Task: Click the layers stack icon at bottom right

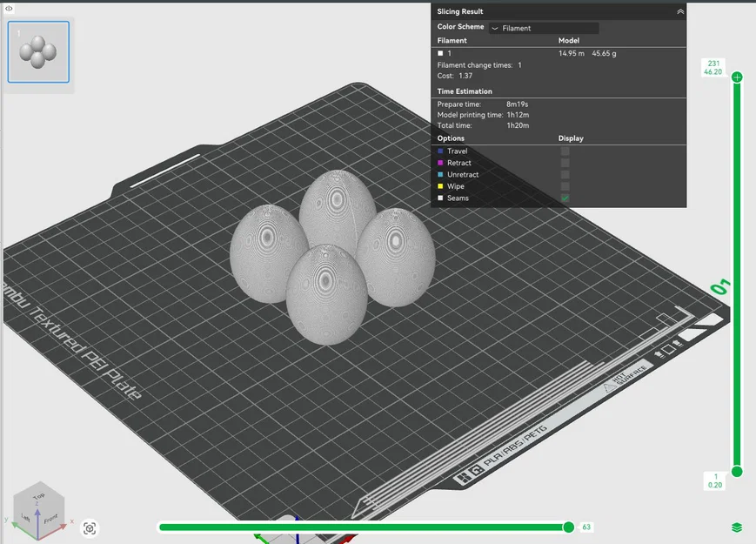Action: (737, 527)
